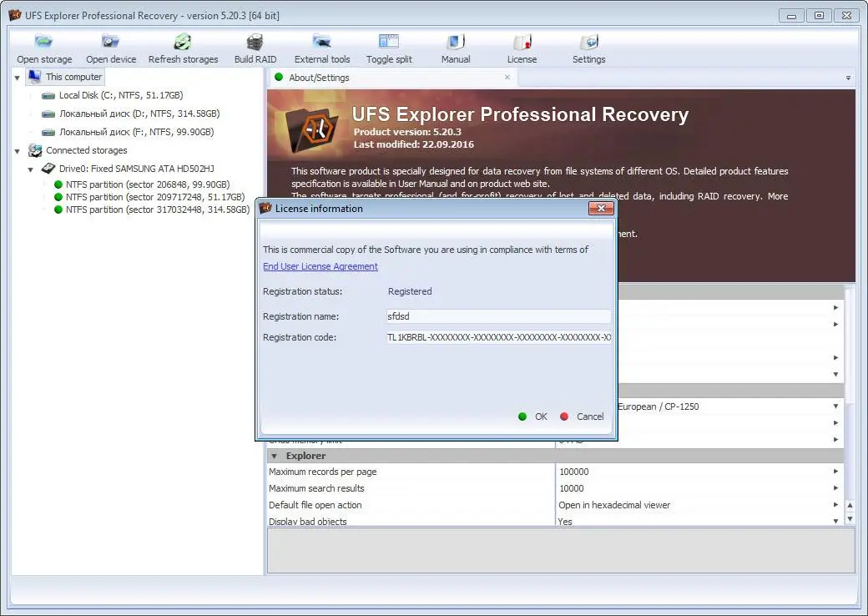Switch to the About/Settings tab
This screenshot has height=616, width=868.
(393, 78)
